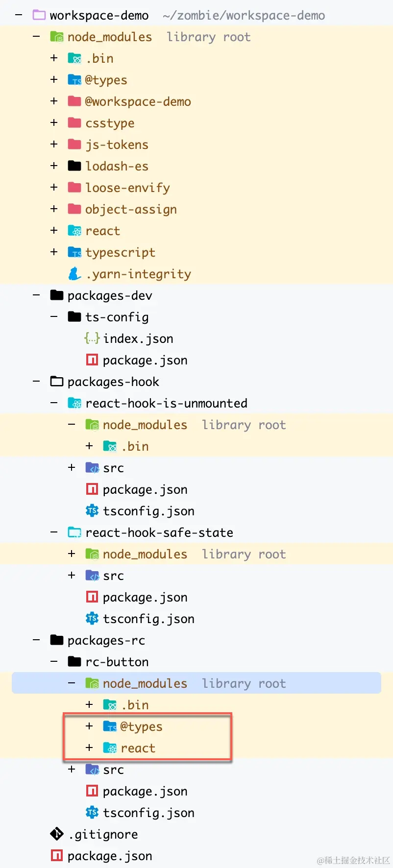The height and width of the screenshot is (868, 393).
Task: Click the .bin excluded folder icon under rc-button node_modules
Action: (x=110, y=704)
